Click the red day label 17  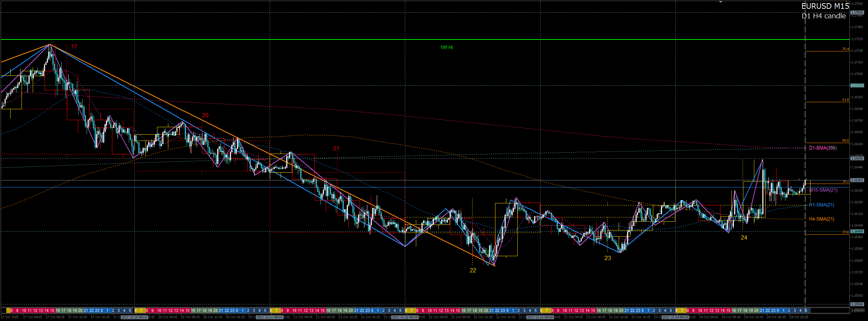[74, 47]
